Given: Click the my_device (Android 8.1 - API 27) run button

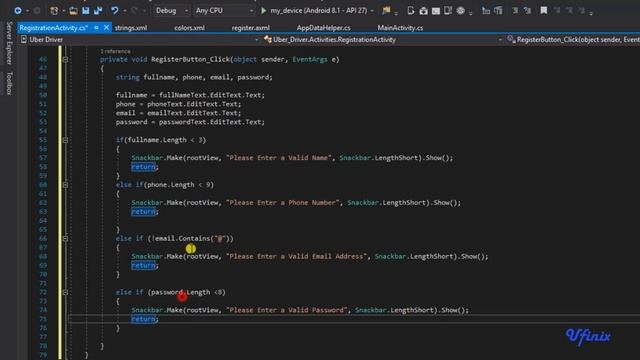Looking at the screenshot, I should tap(313, 11).
